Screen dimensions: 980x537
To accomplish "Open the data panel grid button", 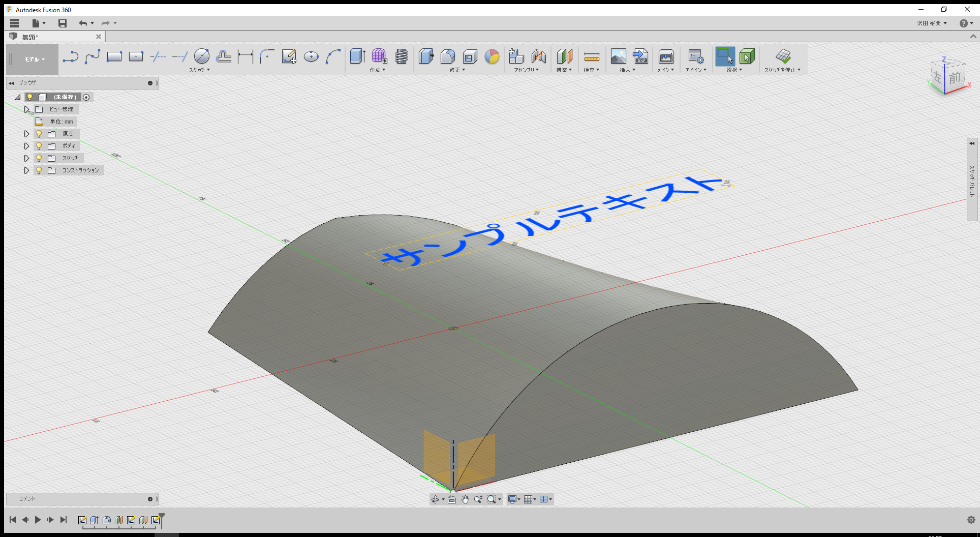I will 14,23.
